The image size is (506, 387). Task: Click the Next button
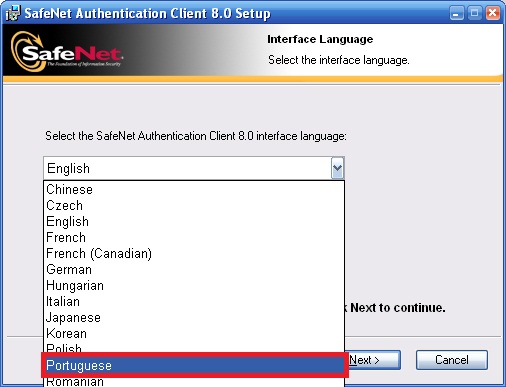(373, 360)
